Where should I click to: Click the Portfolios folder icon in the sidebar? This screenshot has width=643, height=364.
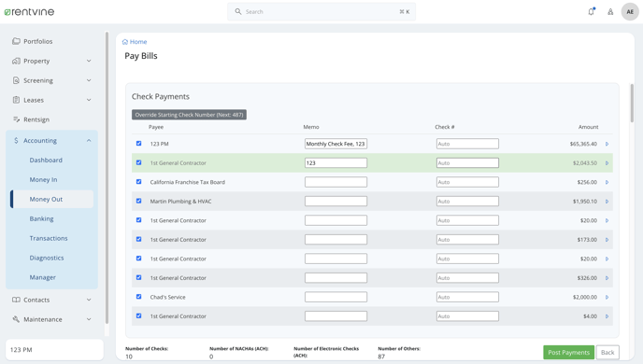16,41
